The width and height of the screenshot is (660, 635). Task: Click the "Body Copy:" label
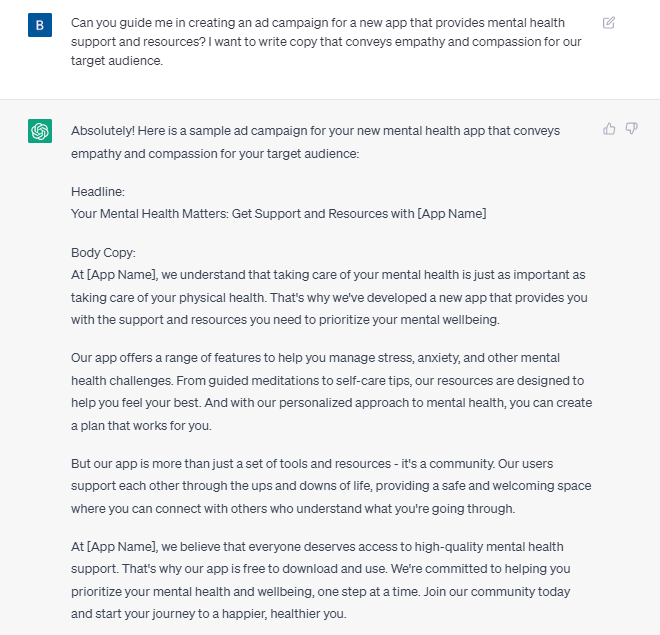point(103,252)
